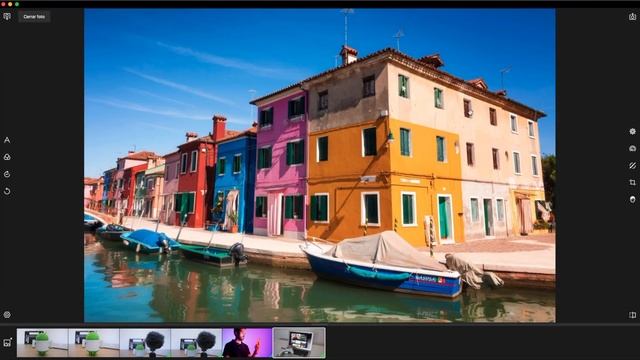Viewport: 640px width, 360px height.
Task: Select the diagonal-stripes repair tool icon
Action: (632, 165)
